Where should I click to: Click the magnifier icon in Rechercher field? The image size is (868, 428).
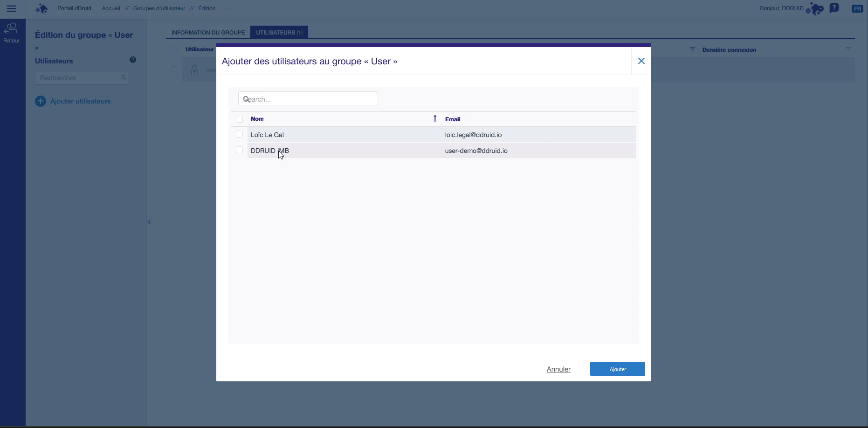click(x=124, y=78)
